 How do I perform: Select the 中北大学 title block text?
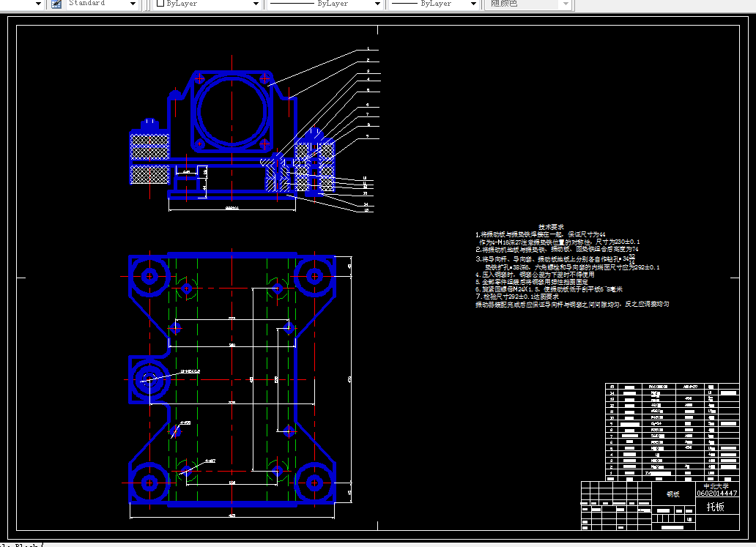click(716, 486)
